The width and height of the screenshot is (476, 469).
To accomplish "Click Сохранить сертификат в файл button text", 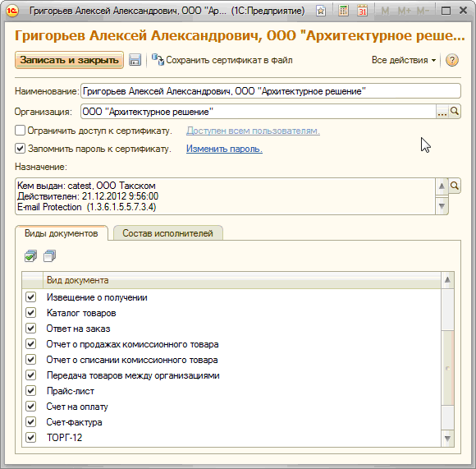I will point(229,60).
